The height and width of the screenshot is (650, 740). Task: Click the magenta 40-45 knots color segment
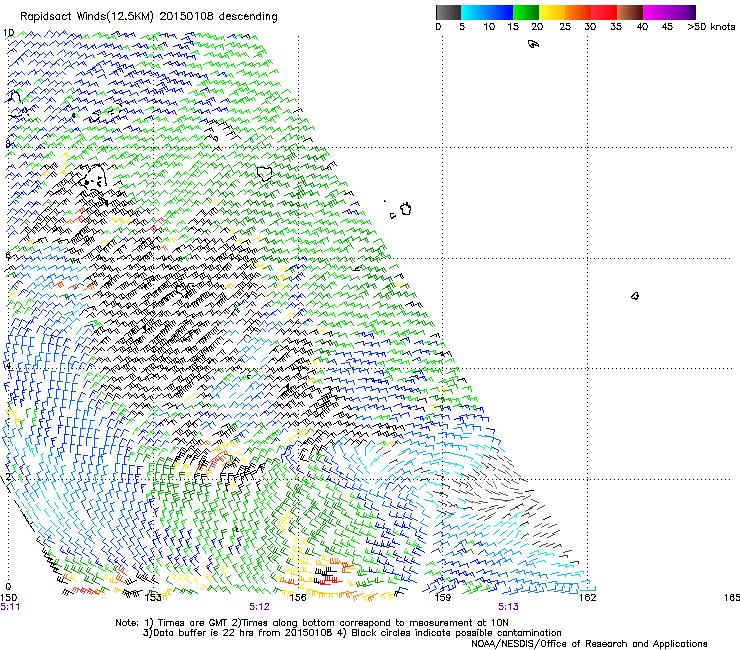click(x=656, y=12)
